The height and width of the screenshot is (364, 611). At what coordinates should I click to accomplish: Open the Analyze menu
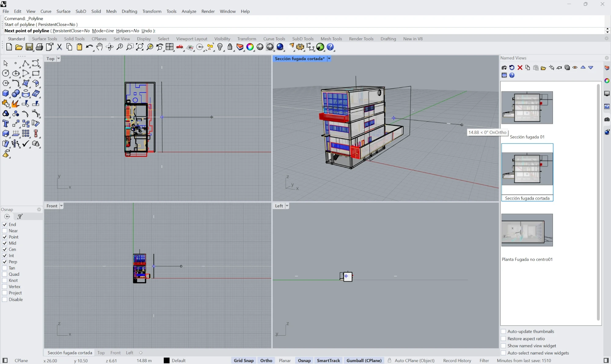coord(189,11)
